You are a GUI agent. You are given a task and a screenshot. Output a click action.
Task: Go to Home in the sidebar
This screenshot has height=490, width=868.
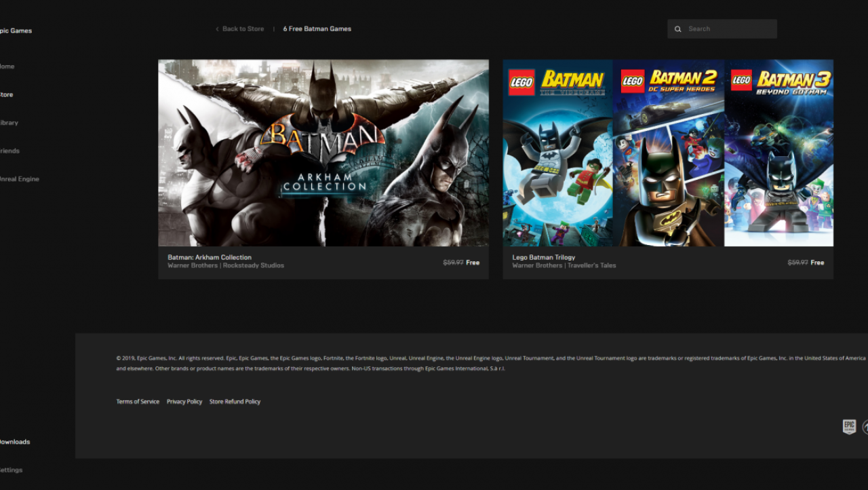pos(7,67)
